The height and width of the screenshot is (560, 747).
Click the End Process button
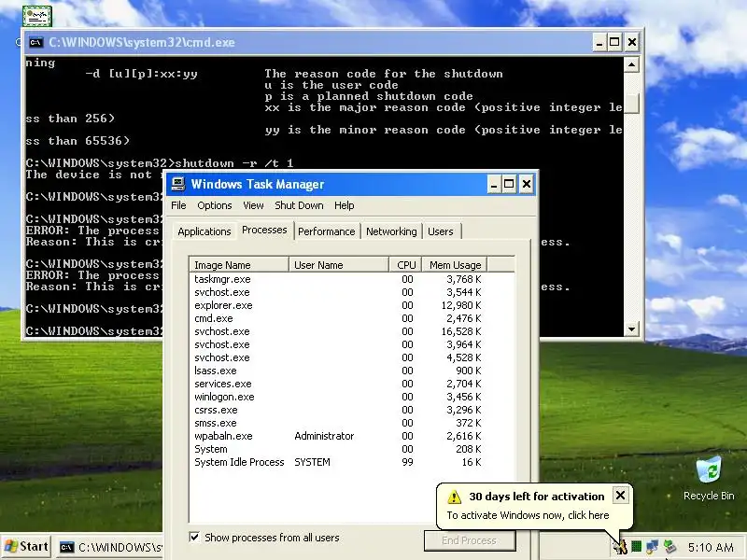(x=470, y=540)
